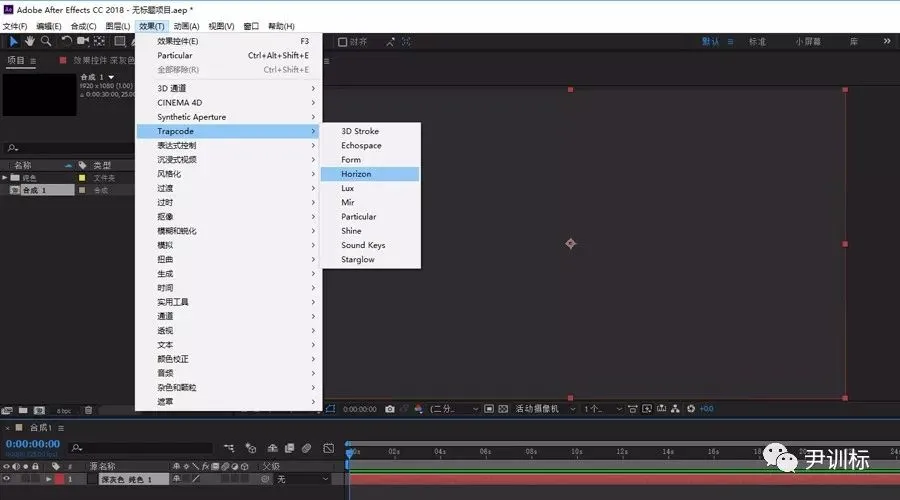Image resolution: width=900 pixels, height=500 pixels.
Task: Expand the 合成 1 name dropdown arrow
Action: click(111, 77)
